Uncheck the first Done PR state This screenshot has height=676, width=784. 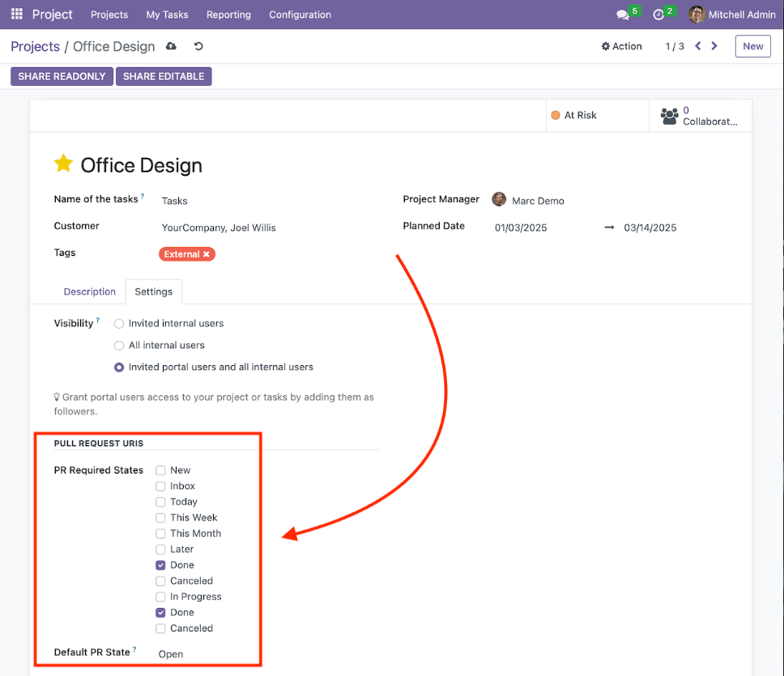(160, 564)
